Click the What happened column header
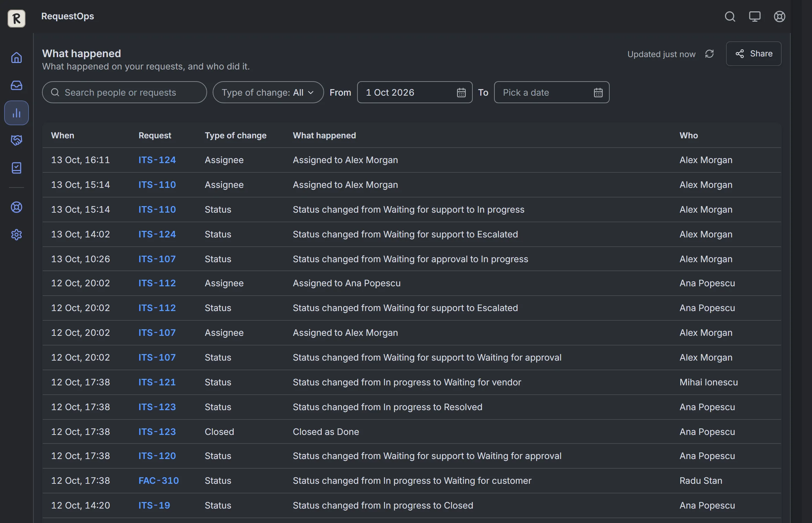812x523 pixels. click(x=324, y=136)
